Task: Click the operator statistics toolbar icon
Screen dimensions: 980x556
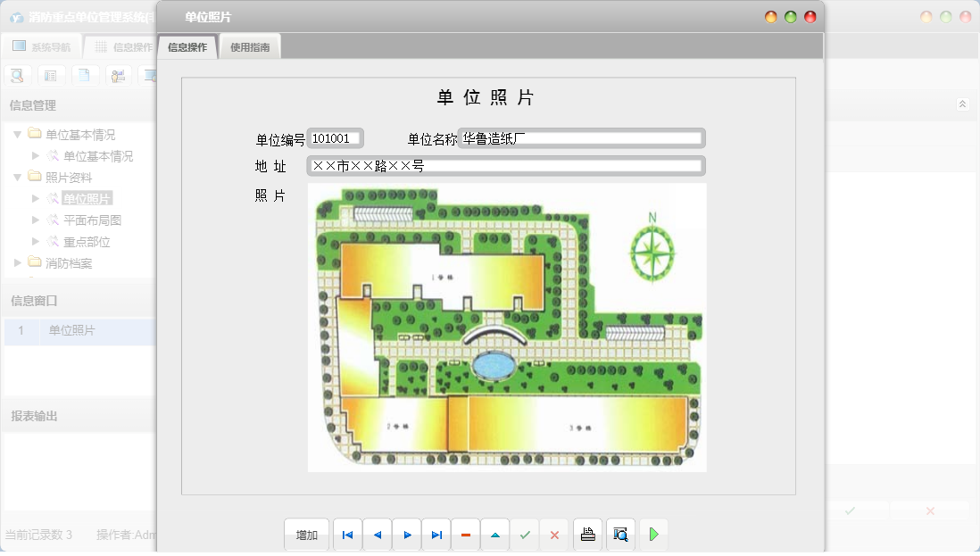Action: coord(116,75)
